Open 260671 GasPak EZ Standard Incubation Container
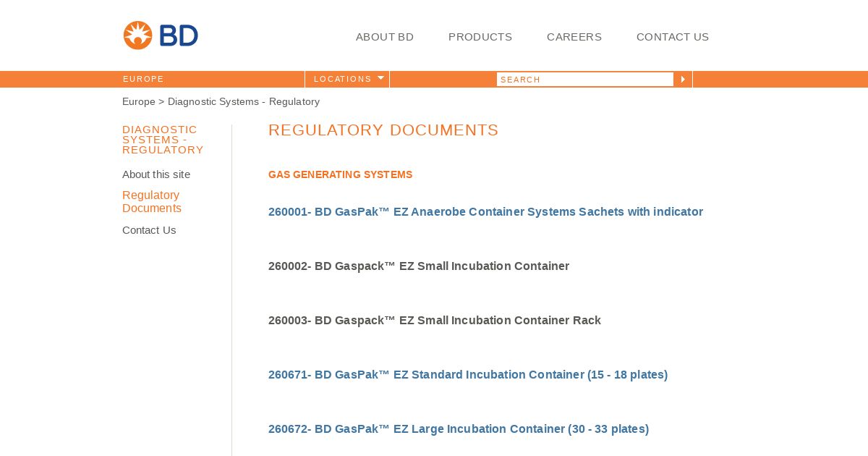Viewport: 868px width, 456px height. coord(468,375)
